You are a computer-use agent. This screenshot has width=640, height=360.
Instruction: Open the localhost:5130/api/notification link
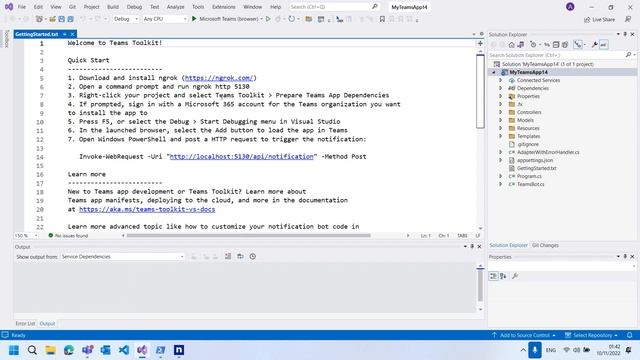tap(242, 156)
